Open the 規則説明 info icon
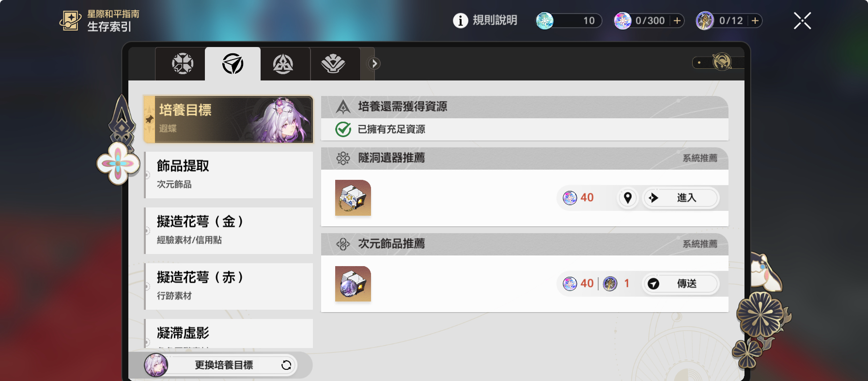Image resolution: width=868 pixels, height=381 pixels. click(460, 20)
